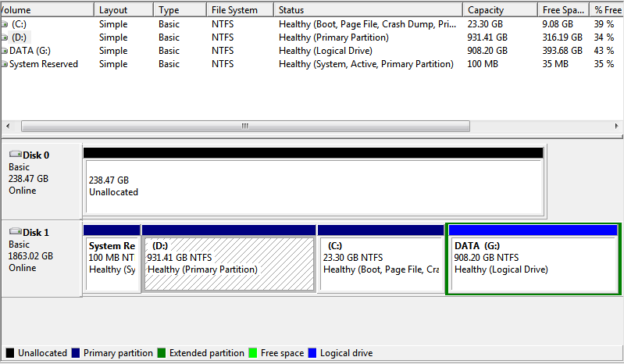Click the '1863.02 GB' size under Disk 1
The image size is (624, 364).
coord(30,255)
